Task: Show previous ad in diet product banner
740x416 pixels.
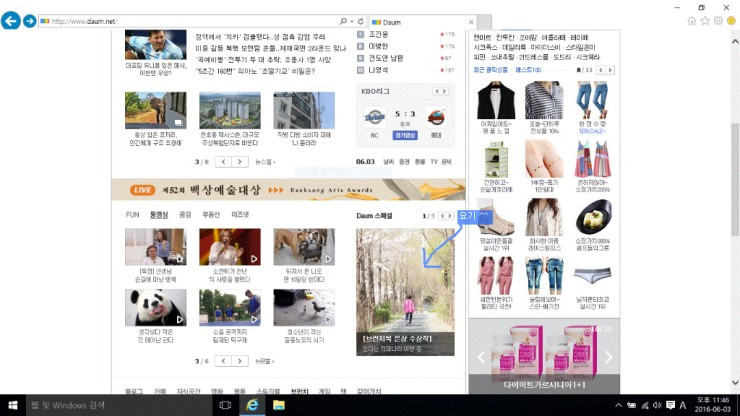Action: [x=480, y=357]
